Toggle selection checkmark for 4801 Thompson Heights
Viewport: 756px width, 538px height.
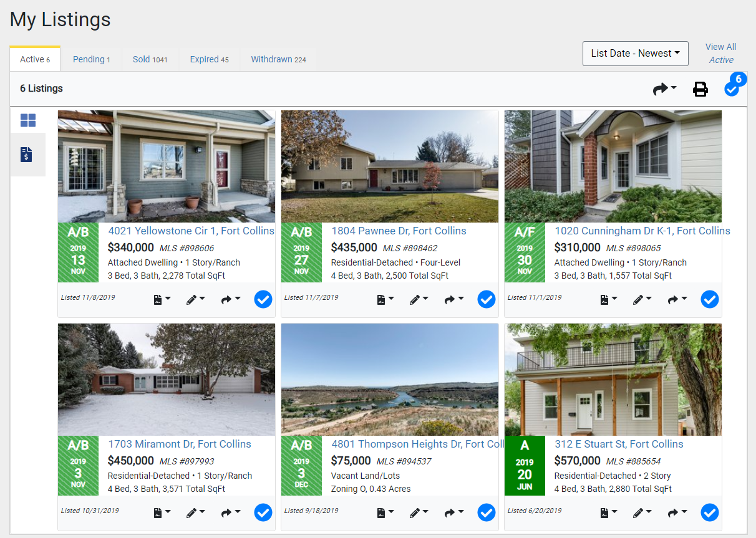tap(487, 512)
